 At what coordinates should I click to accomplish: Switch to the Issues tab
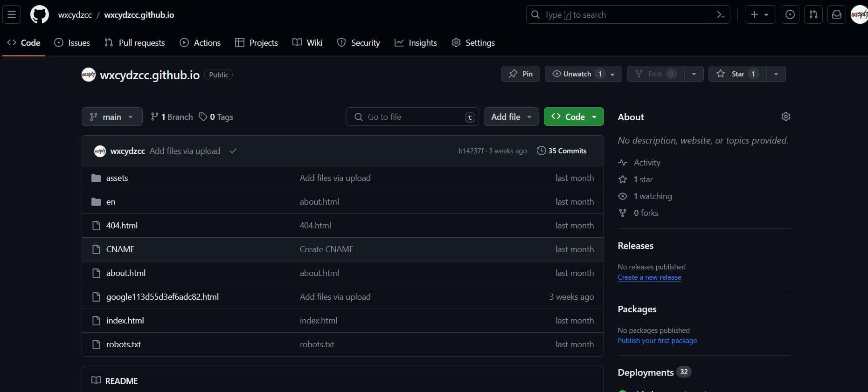[72, 42]
